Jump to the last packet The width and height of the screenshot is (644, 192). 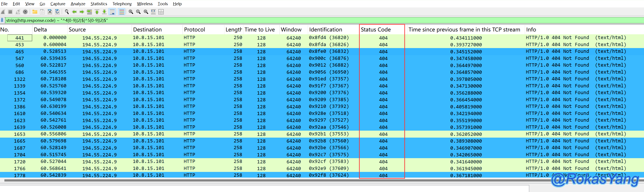coord(105,12)
